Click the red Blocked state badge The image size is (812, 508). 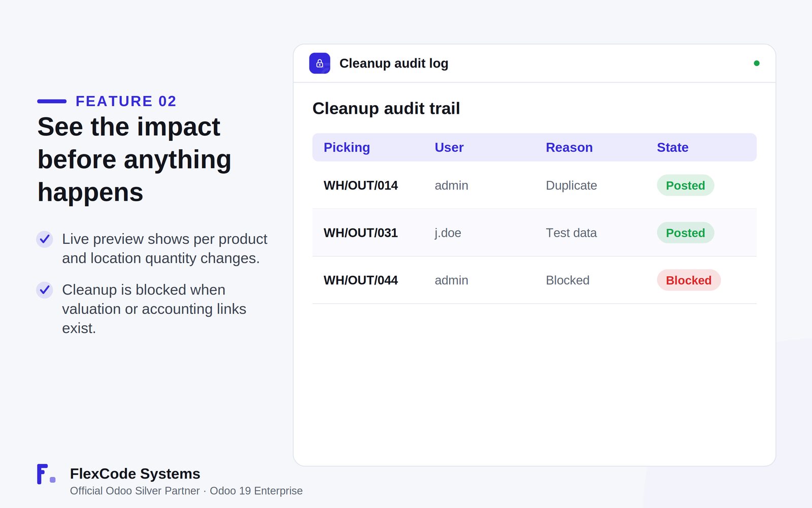689,280
